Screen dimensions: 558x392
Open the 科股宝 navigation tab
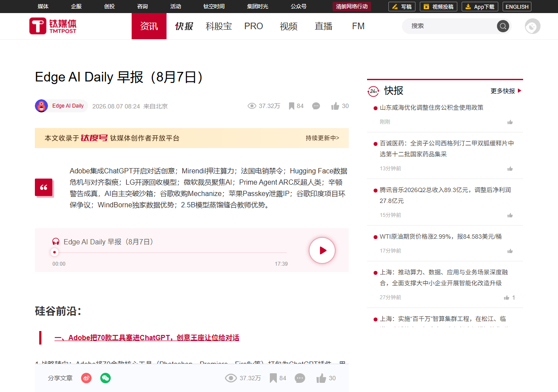(219, 26)
